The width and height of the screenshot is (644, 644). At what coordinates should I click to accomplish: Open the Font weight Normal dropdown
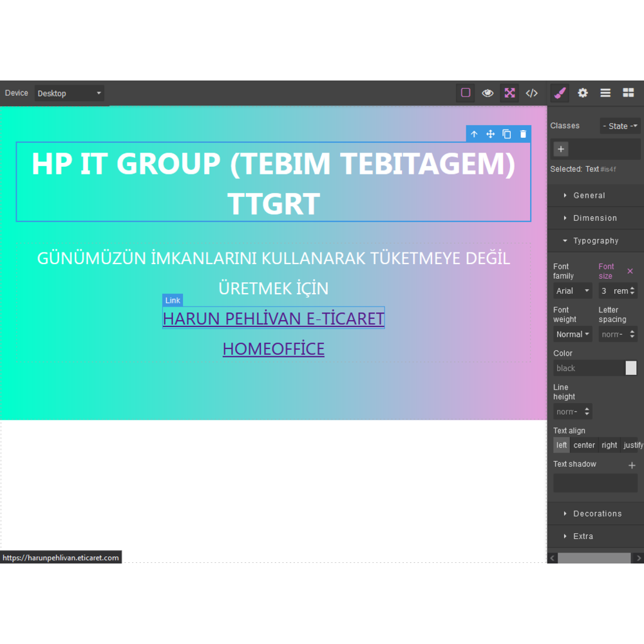click(x=573, y=334)
